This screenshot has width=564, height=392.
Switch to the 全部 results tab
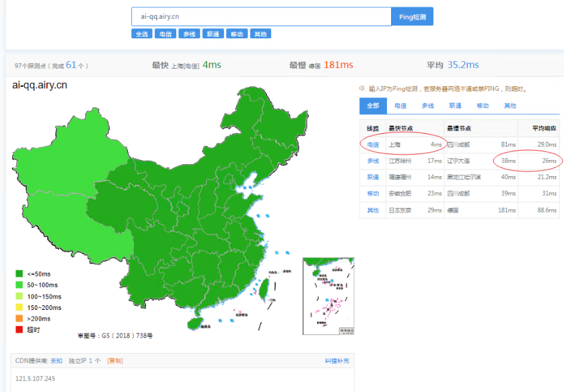pyautogui.click(x=373, y=106)
